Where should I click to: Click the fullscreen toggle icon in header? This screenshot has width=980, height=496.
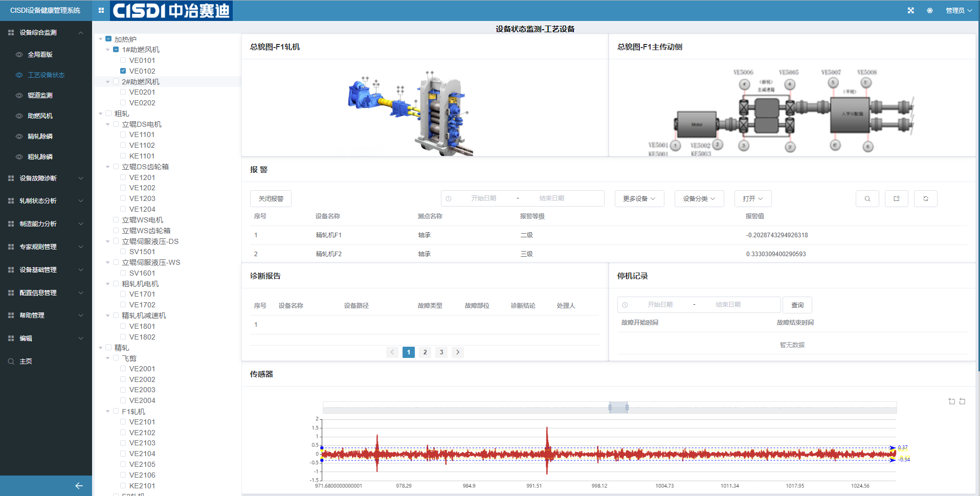tap(910, 10)
